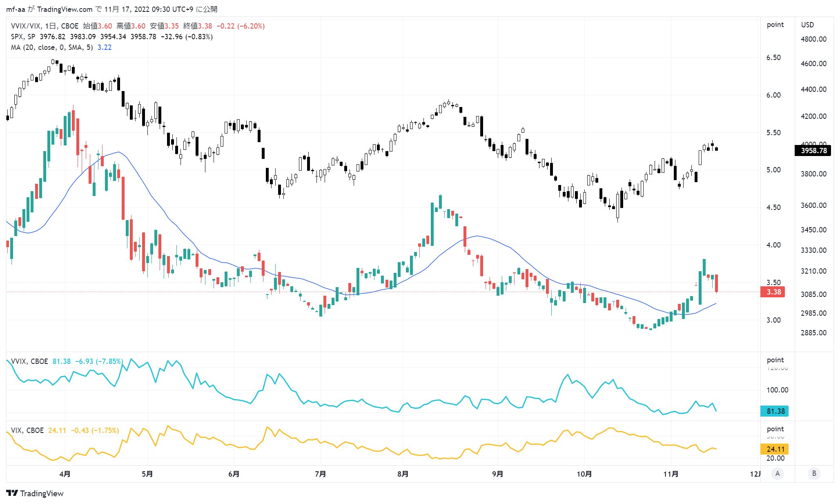Click the 7月 time axis label
This screenshot has height=504, width=840.
(320, 474)
